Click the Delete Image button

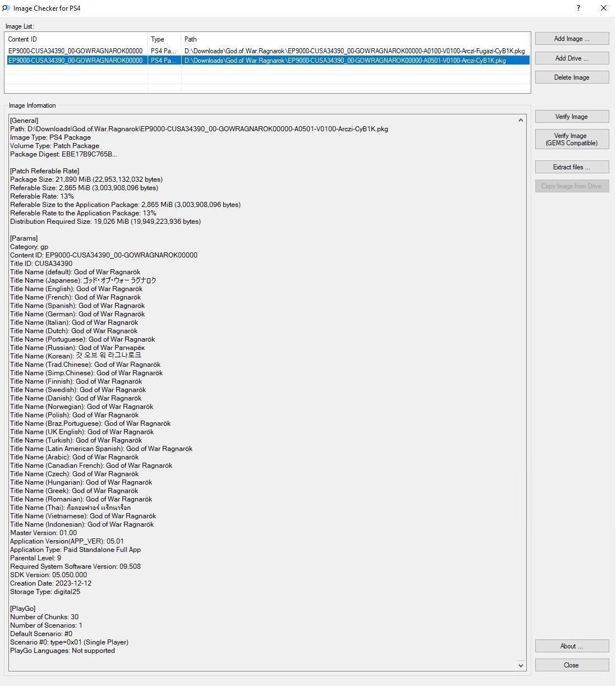click(572, 77)
